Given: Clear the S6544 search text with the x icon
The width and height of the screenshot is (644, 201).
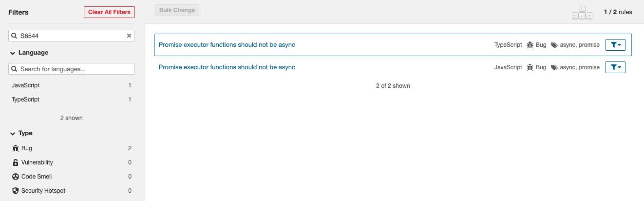Looking at the screenshot, I should [129, 36].
